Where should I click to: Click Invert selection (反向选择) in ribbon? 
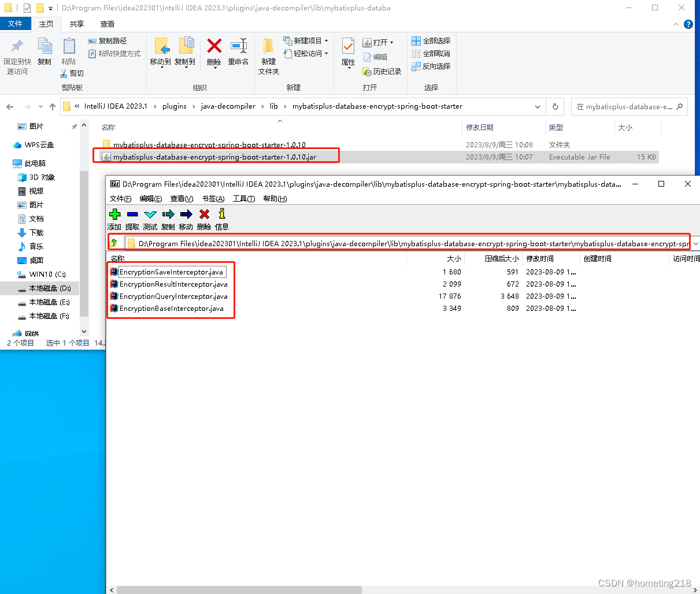431,66
